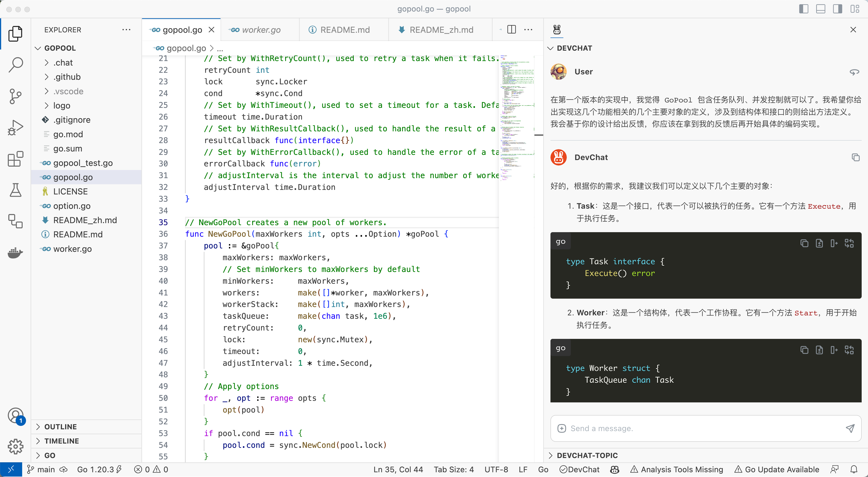Toggle the primary side bar visibility
The width and height of the screenshot is (868, 477).
(804, 9)
